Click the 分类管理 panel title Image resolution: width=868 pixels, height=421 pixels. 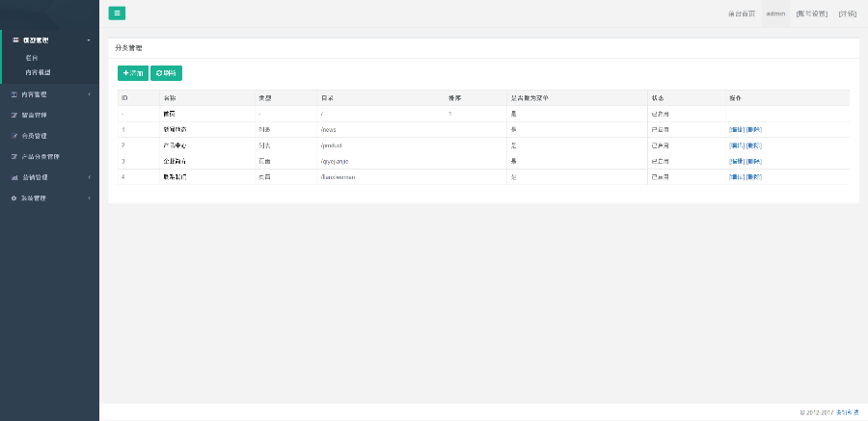[x=128, y=49]
